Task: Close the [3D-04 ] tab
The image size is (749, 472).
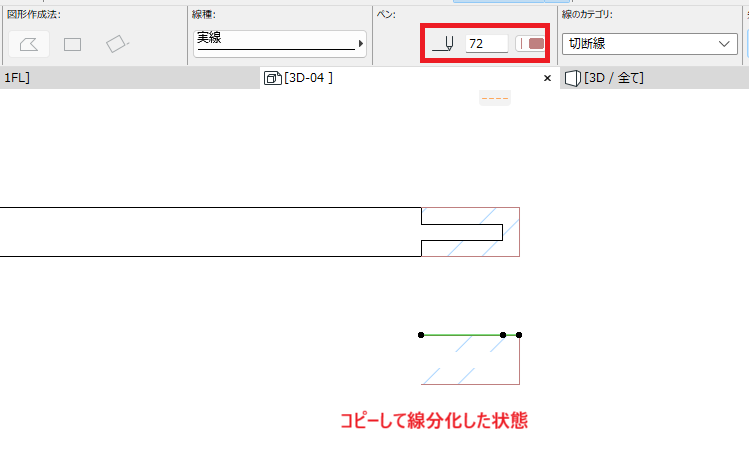Action: pyautogui.click(x=547, y=78)
